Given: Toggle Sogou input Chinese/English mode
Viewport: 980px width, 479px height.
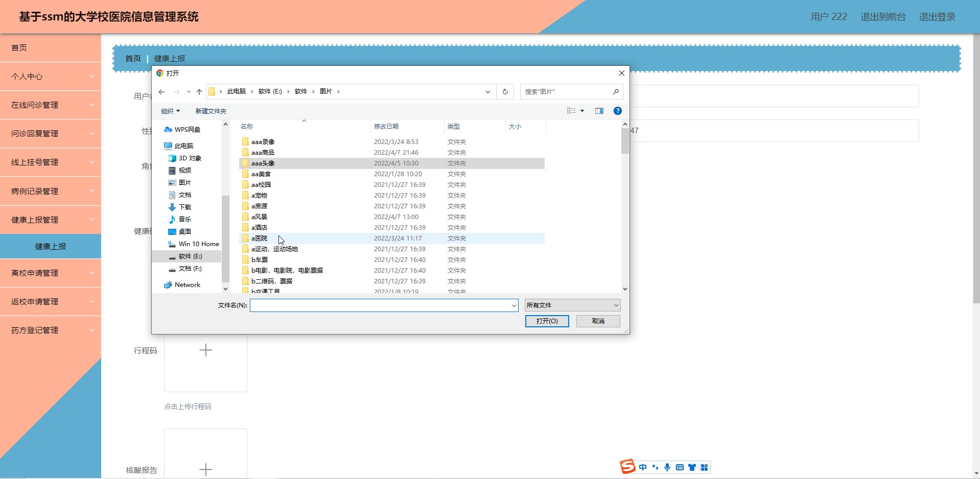Looking at the screenshot, I should 643,467.
